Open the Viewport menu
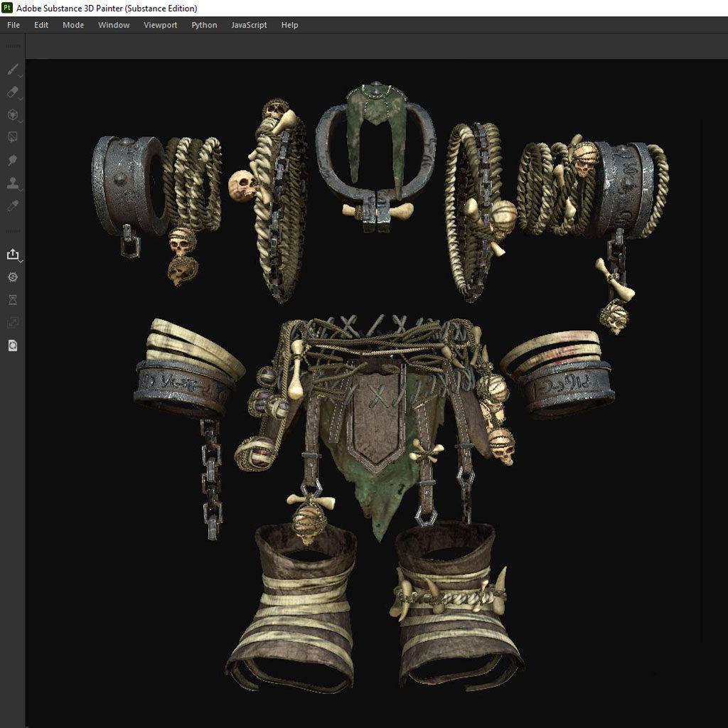 coord(160,25)
